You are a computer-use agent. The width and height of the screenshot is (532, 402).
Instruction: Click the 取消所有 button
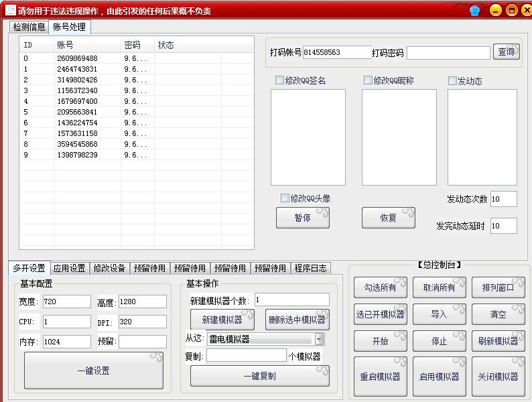tap(440, 287)
